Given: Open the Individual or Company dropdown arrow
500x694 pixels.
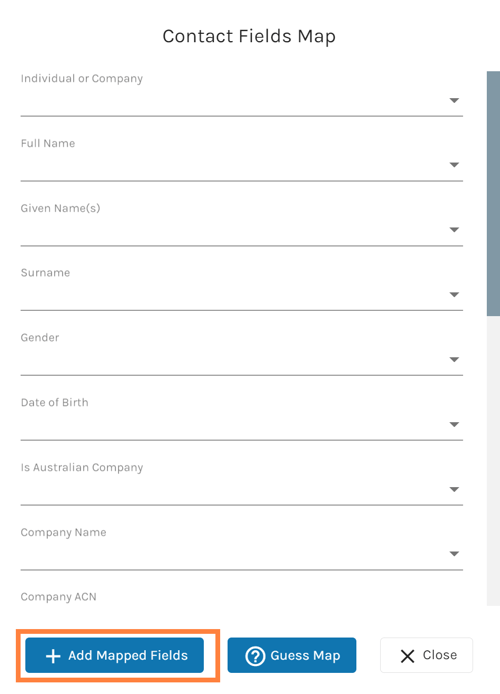Looking at the screenshot, I should tap(454, 100).
